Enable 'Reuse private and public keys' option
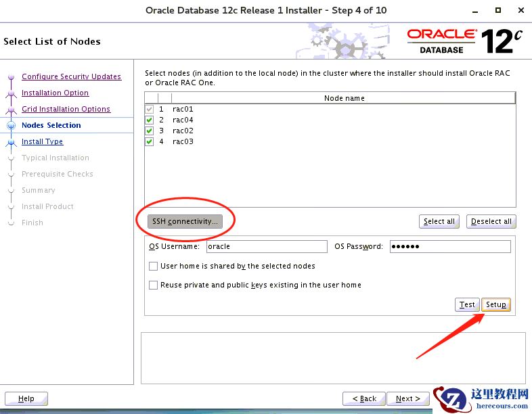Viewport: 532px width, 414px height. (x=154, y=285)
